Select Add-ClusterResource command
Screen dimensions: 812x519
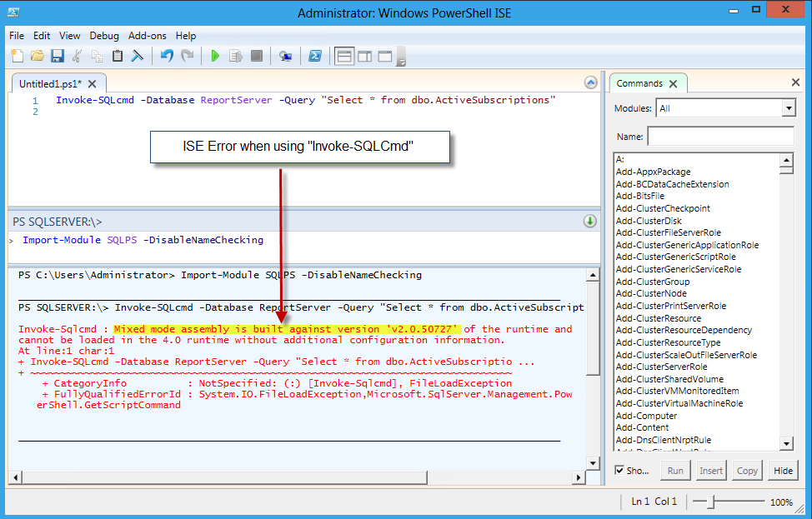pos(659,318)
